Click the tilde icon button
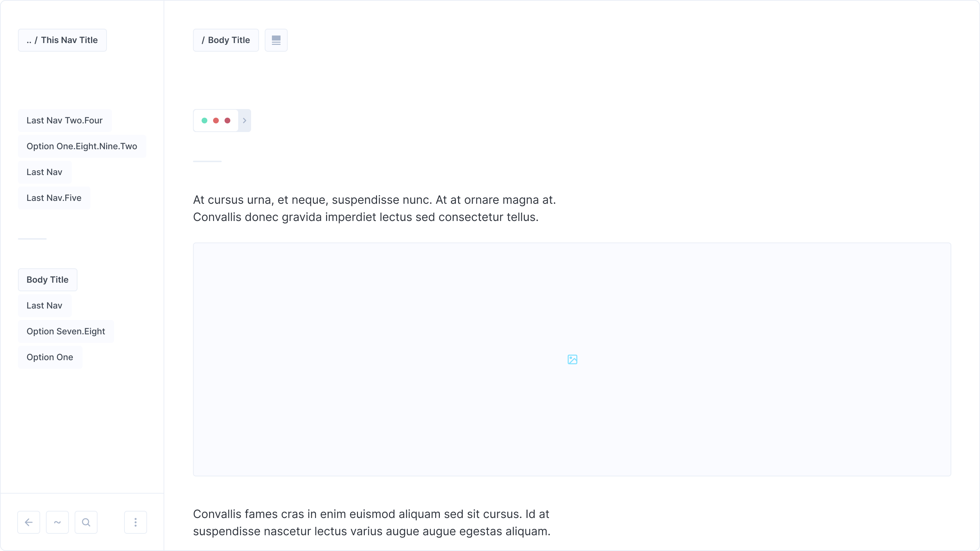Screen dimensions: 980x551 [57, 522]
